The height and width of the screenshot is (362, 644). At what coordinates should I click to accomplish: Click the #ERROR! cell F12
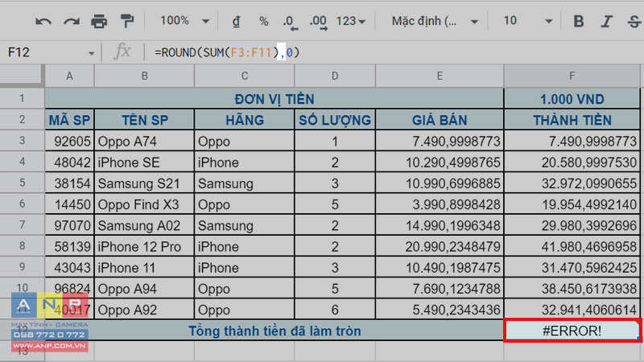coord(572,331)
